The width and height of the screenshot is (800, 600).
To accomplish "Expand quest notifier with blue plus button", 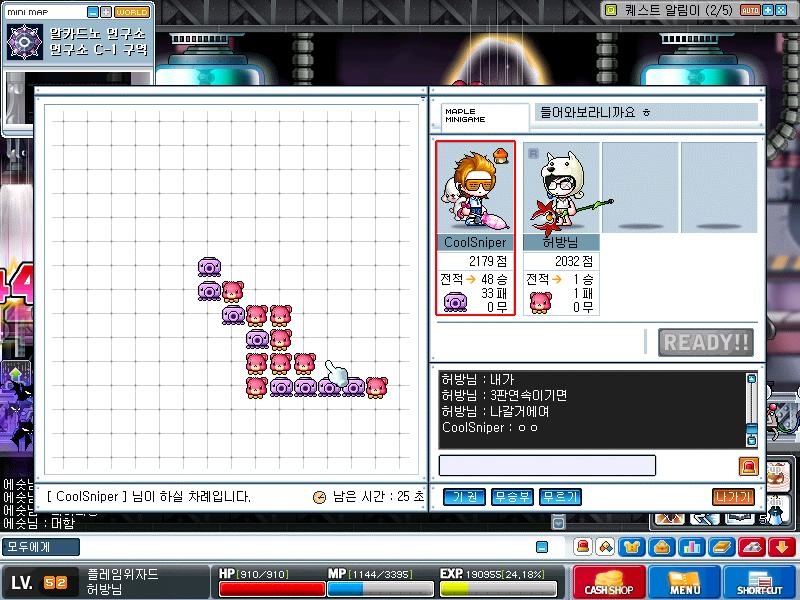I will tap(768, 10).
